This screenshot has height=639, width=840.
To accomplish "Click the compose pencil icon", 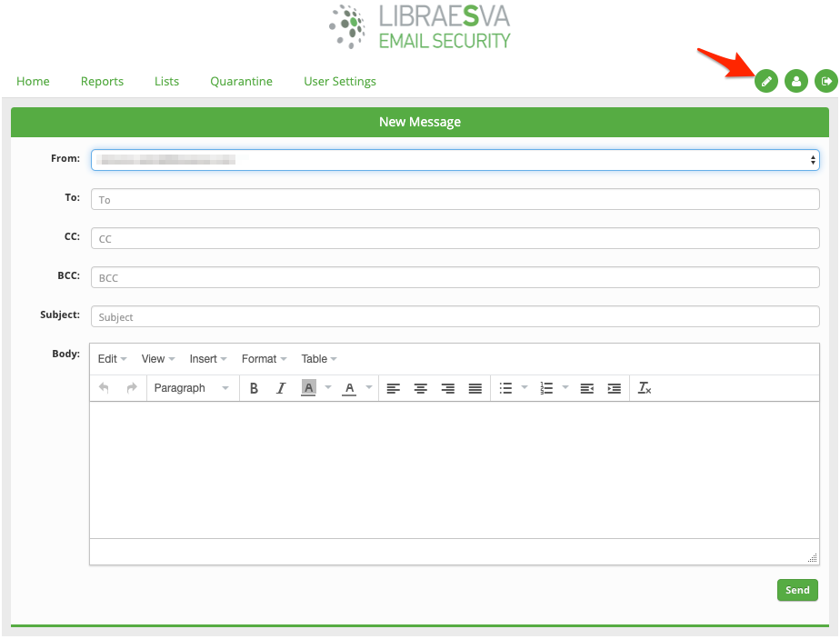I will point(766,82).
